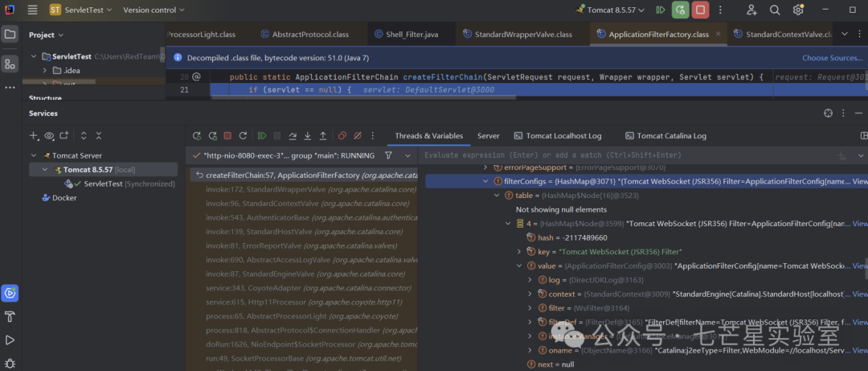Collapse all services tree nodes

pyautogui.click(x=99, y=135)
